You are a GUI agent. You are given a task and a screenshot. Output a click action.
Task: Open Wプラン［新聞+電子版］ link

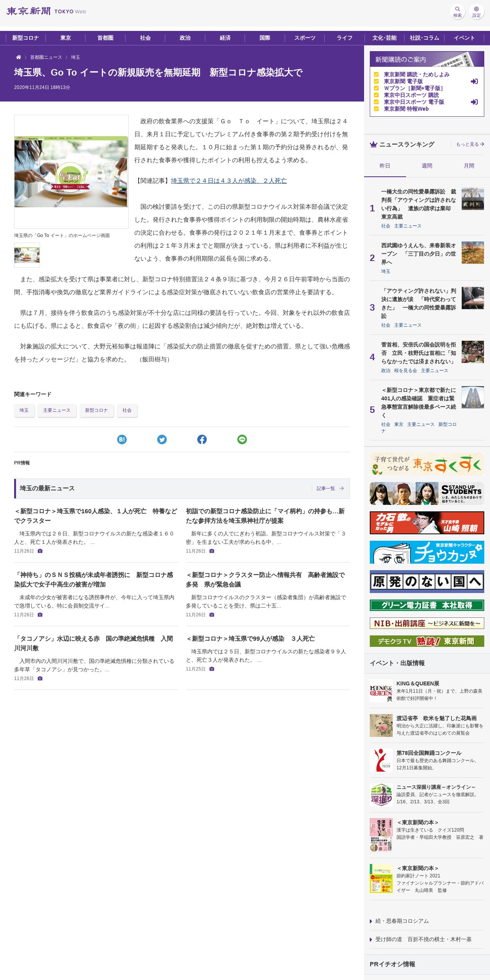point(413,88)
